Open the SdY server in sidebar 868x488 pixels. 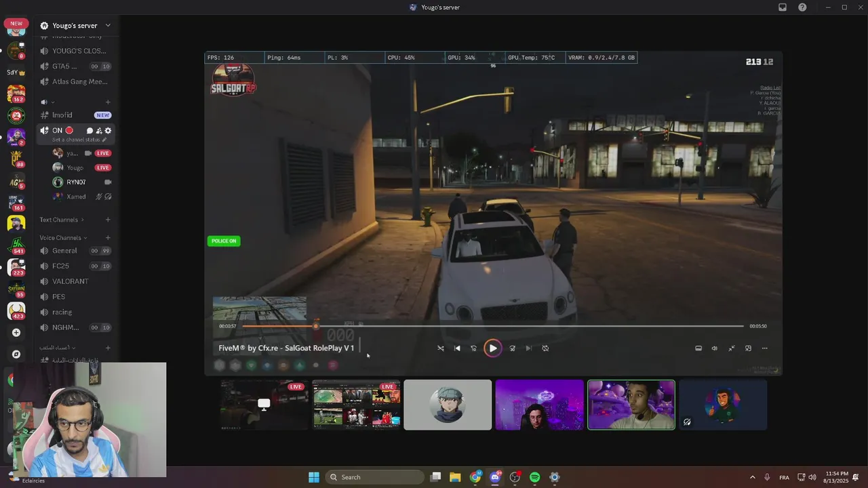16,73
